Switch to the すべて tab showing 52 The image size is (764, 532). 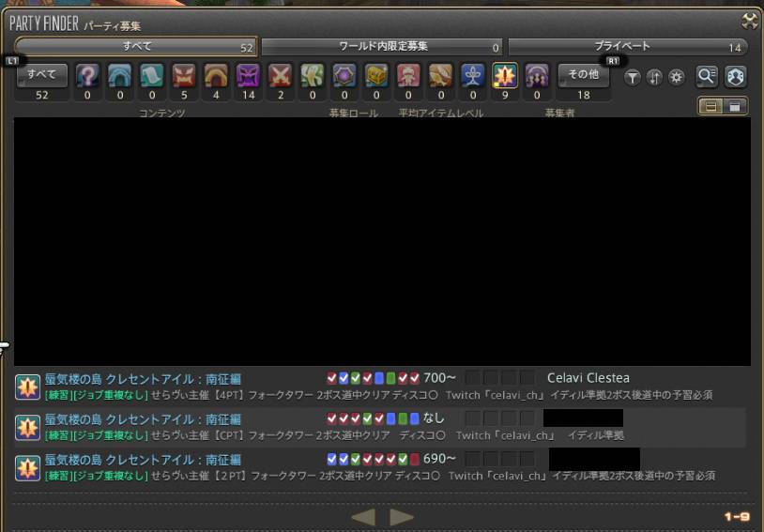[136, 46]
